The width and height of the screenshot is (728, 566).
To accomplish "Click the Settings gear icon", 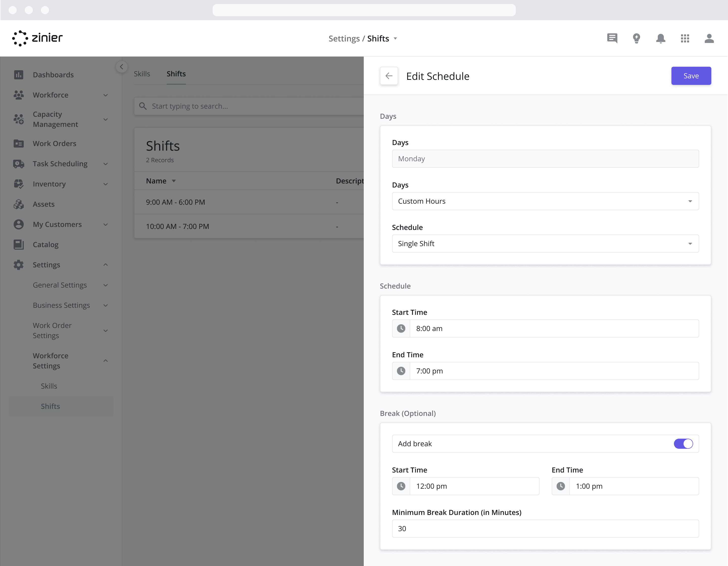I will (x=19, y=265).
